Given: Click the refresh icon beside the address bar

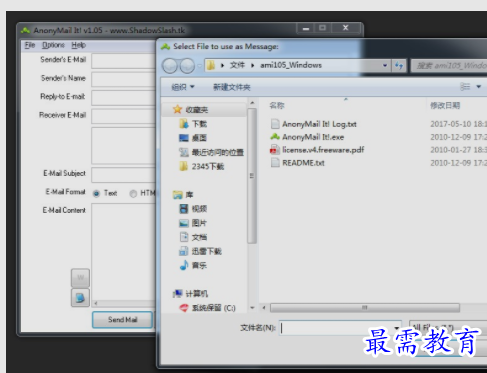Looking at the screenshot, I should coord(399,65).
